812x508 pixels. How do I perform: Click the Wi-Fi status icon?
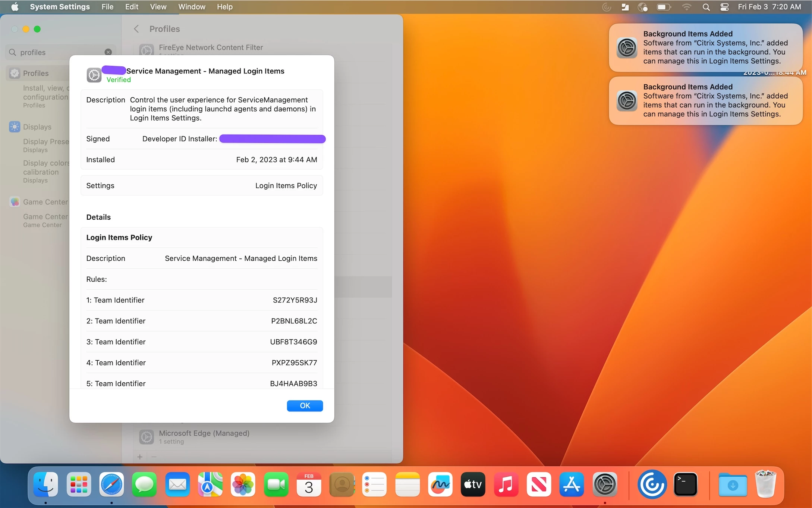(x=686, y=7)
